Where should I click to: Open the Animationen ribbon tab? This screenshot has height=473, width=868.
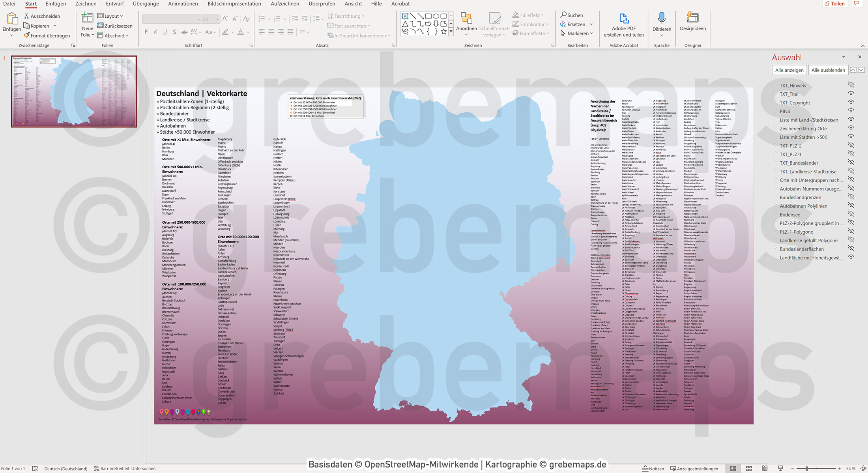tap(183, 4)
